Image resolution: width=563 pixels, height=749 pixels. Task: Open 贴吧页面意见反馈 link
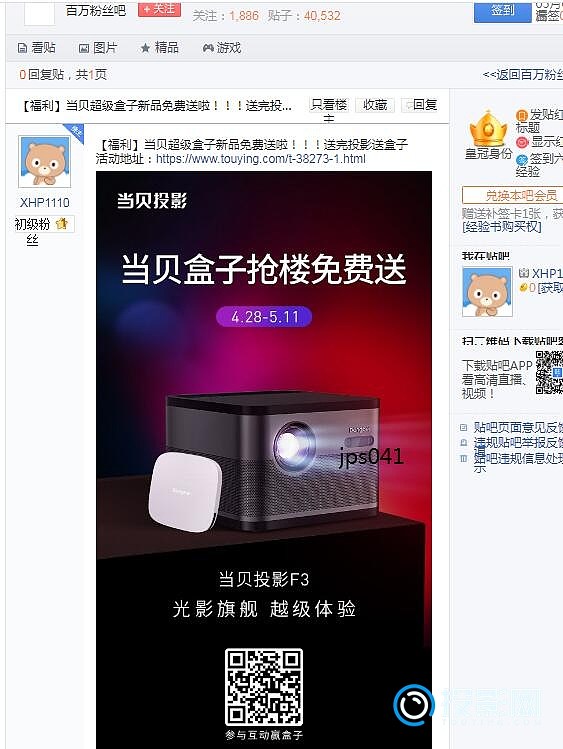point(518,427)
